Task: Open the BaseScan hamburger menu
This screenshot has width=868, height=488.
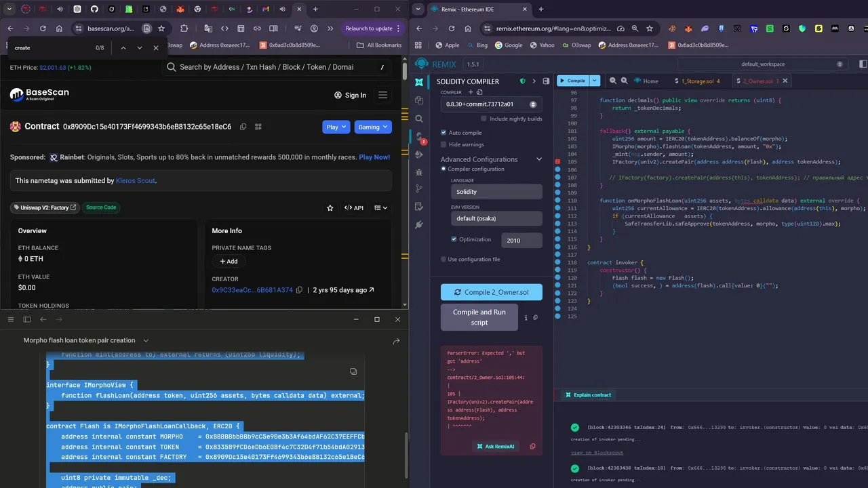Action: tap(383, 95)
